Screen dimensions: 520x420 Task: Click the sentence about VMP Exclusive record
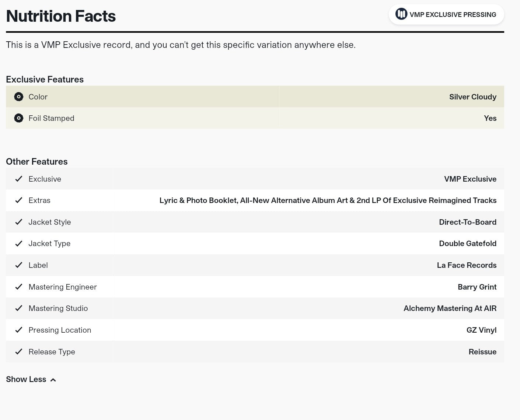(x=181, y=45)
